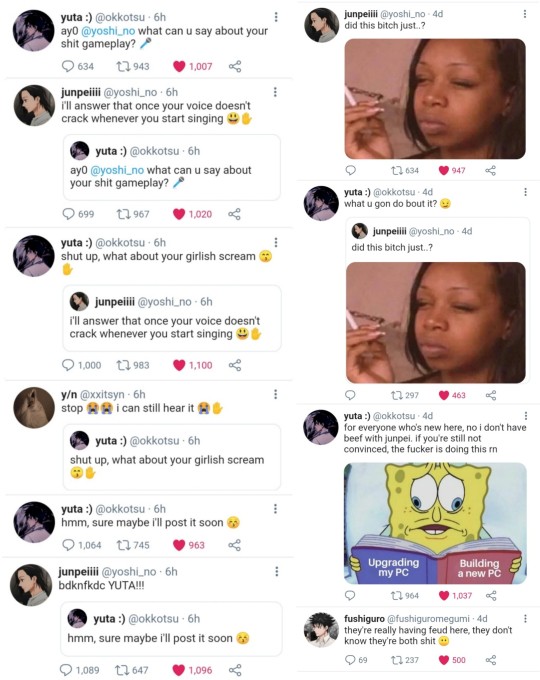Share junpeiiii's tweet with 1,020 likes
The width and height of the screenshot is (540, 680).
click(x=234, y=214)
